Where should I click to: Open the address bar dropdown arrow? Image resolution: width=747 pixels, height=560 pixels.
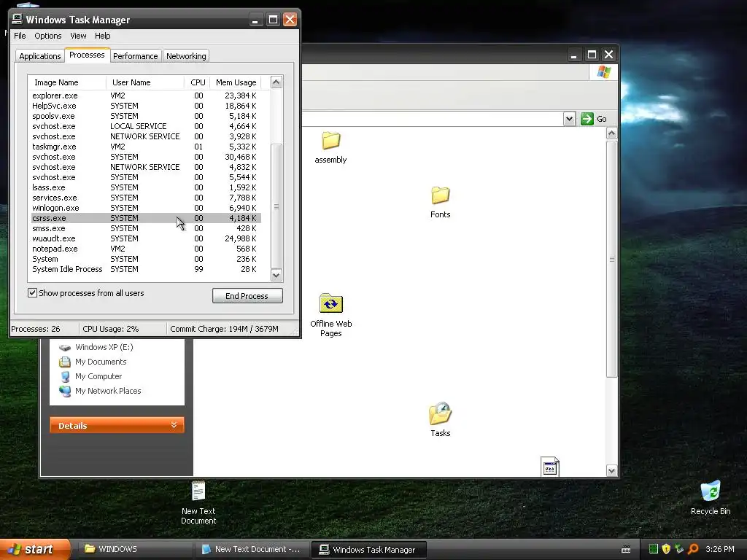click(569, 119)
